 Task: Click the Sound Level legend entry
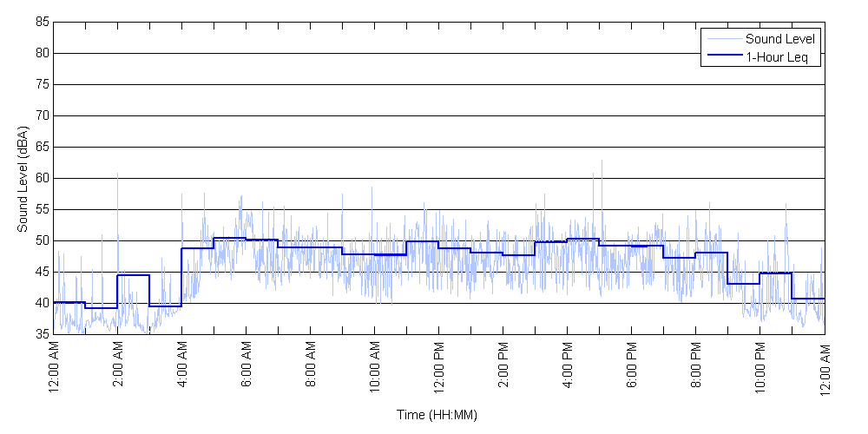pyautogui.click(x=779, y=39)
